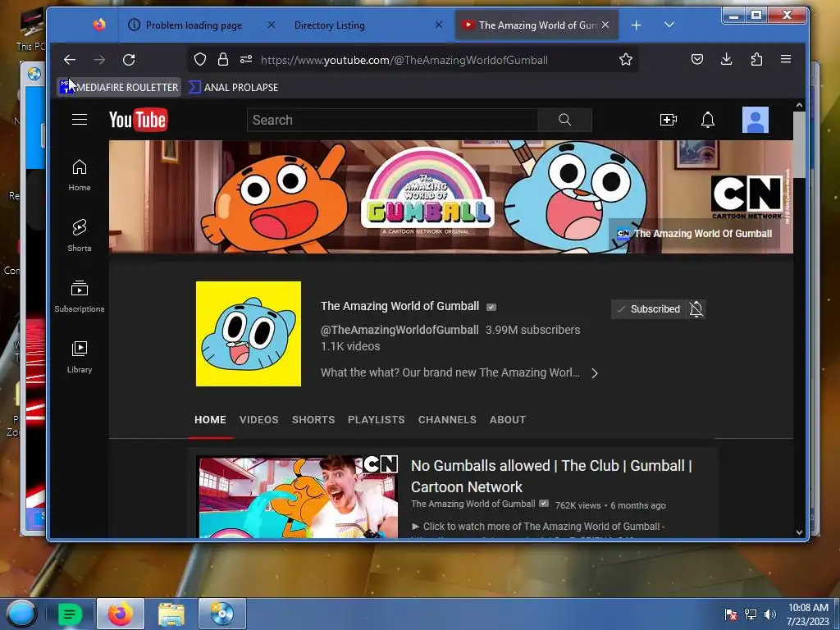Expand the list all tabs chevron
Screen dimensions: 840x630
point(669,25)
